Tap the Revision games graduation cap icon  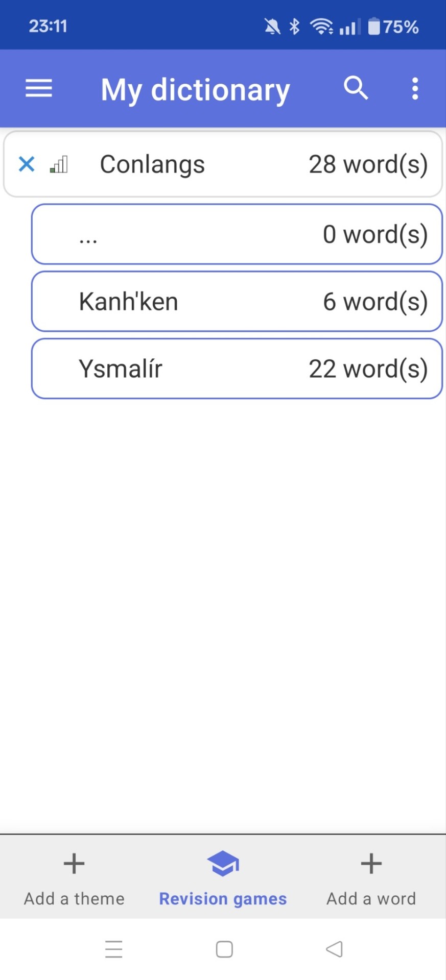[223, 864]
